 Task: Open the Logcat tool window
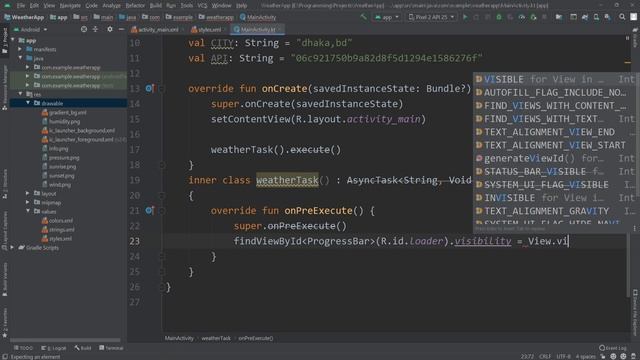coord(54,348)
